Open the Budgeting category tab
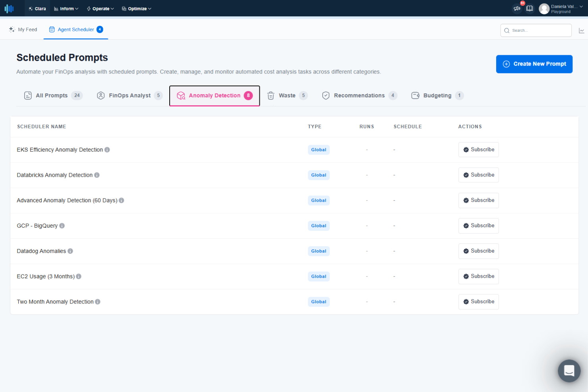 tap(437, 95)
